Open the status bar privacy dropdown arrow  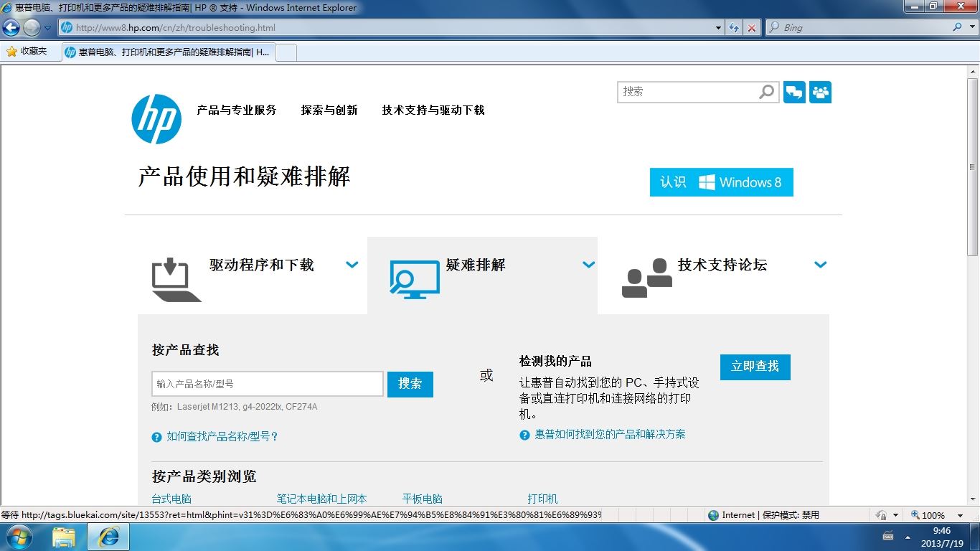(x=895, y=515)
